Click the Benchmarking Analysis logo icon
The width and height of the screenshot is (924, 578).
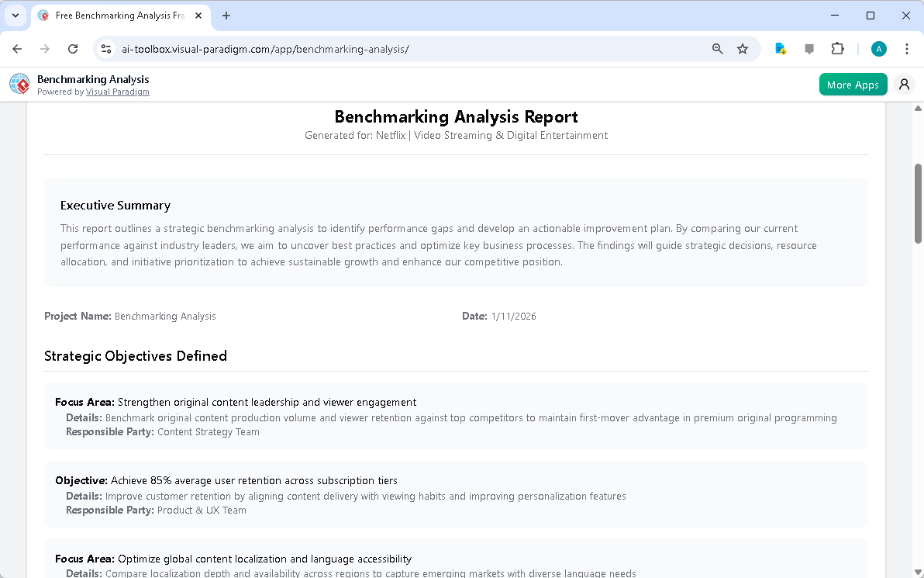pyautogui.click(x=19, y=84)
